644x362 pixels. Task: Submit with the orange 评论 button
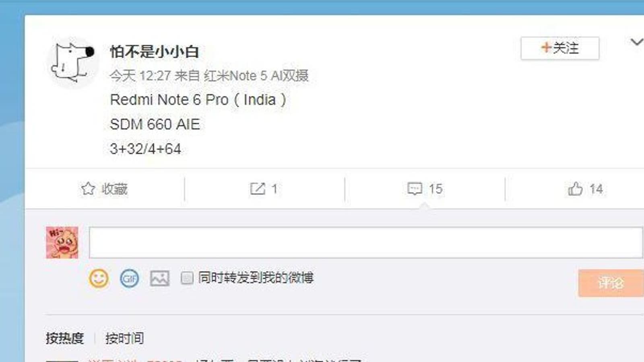pos(611,283)
